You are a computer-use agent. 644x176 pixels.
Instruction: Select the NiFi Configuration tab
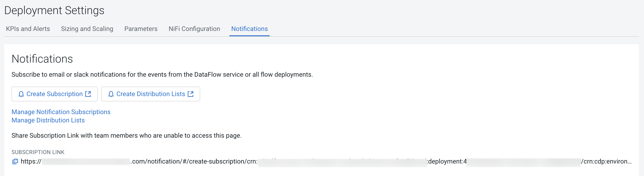pyautogui.click(x=194, y=29)
